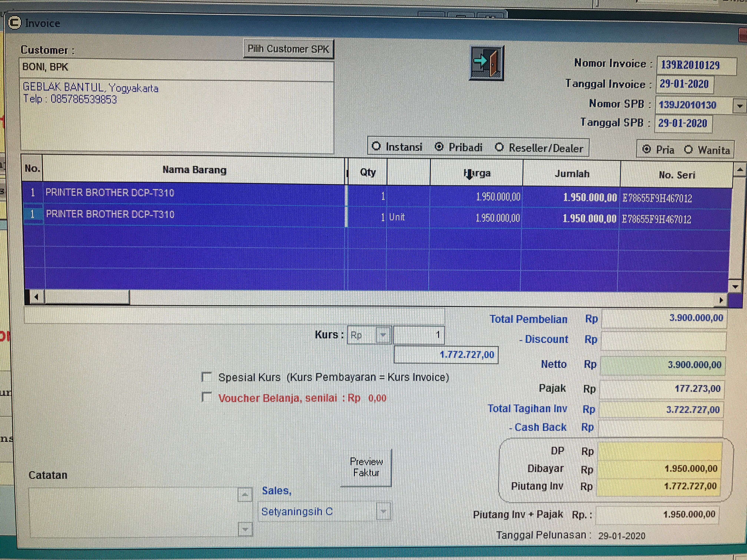Click the grid horizontal scrollbar thumb
The height and width of the screenshot is (560, 747).
click(x=87, y=297)
